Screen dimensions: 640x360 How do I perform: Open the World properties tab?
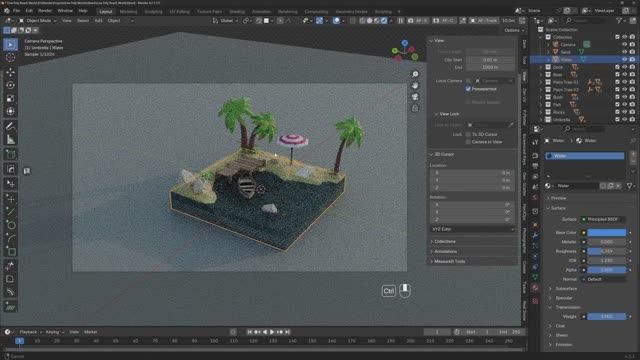click(x=535, y=198)
